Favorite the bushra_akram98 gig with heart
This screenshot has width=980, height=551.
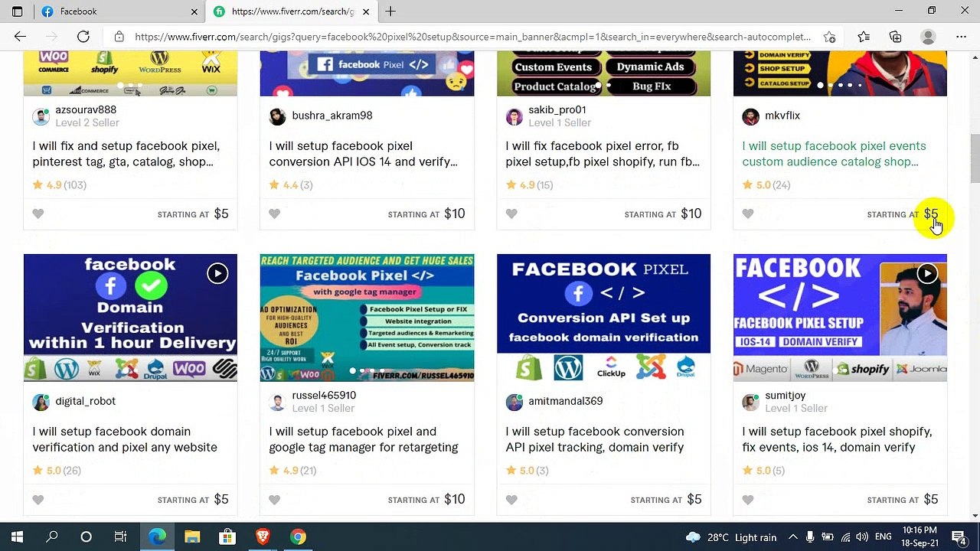275,214
